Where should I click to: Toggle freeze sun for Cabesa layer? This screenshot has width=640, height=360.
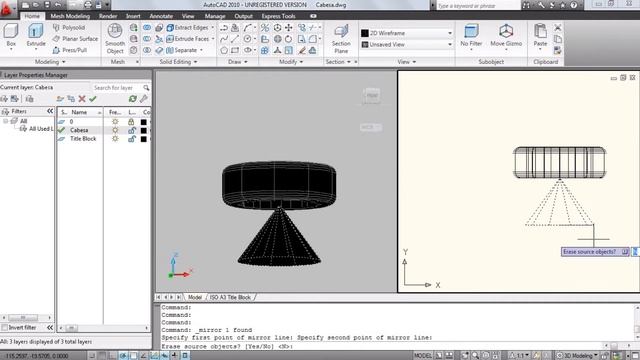coord(115,130)
